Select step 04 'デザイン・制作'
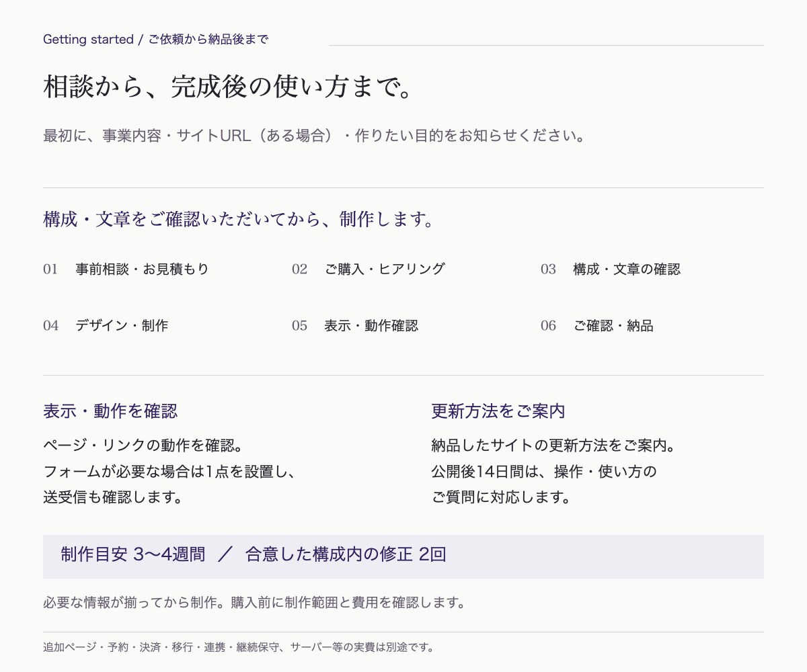Screen dimensions: 807x672 point(106,325)
